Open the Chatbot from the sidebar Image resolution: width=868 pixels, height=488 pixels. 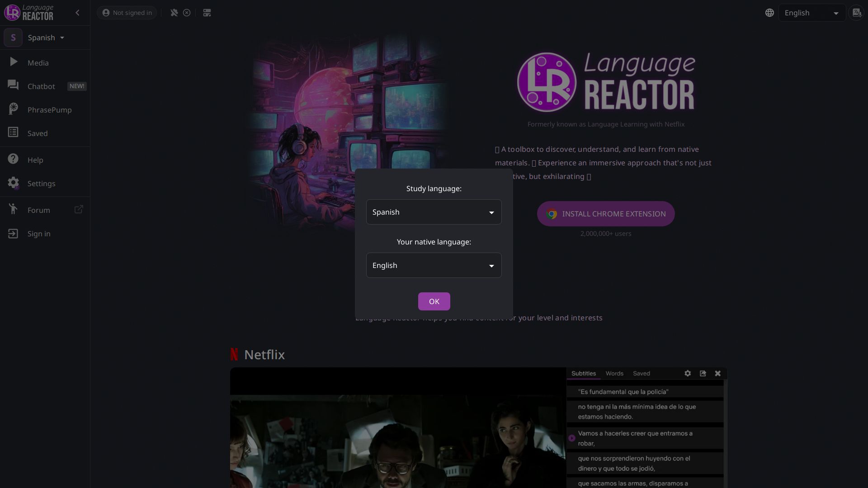[41, 86]
